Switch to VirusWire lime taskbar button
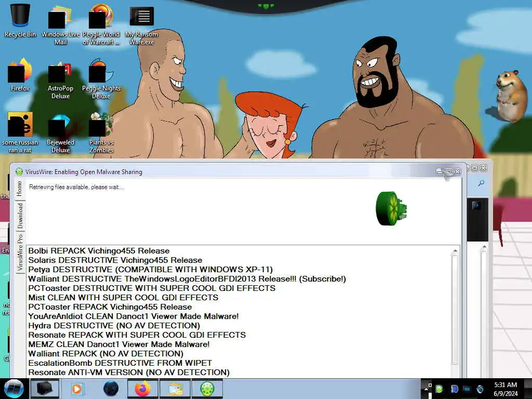Image resolution: width=532 pixels, height=399 pixels. click(207, 389)
